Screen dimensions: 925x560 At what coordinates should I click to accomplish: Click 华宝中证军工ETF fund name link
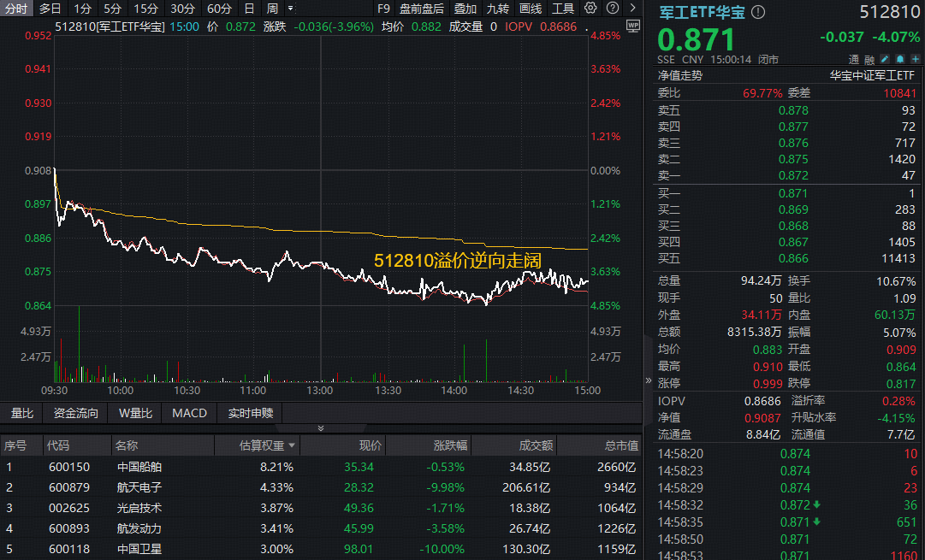click(873, 75)
